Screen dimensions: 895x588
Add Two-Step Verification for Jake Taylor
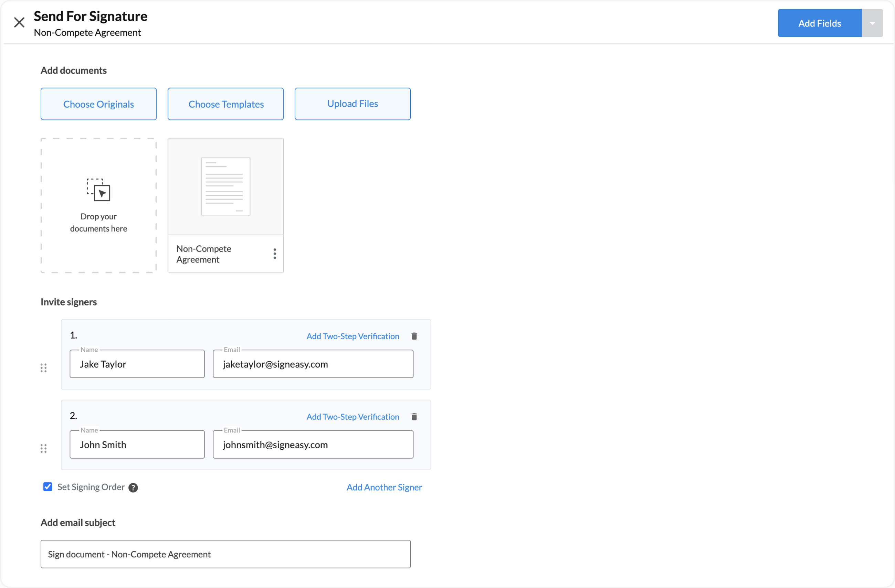(x=352, y=336)
